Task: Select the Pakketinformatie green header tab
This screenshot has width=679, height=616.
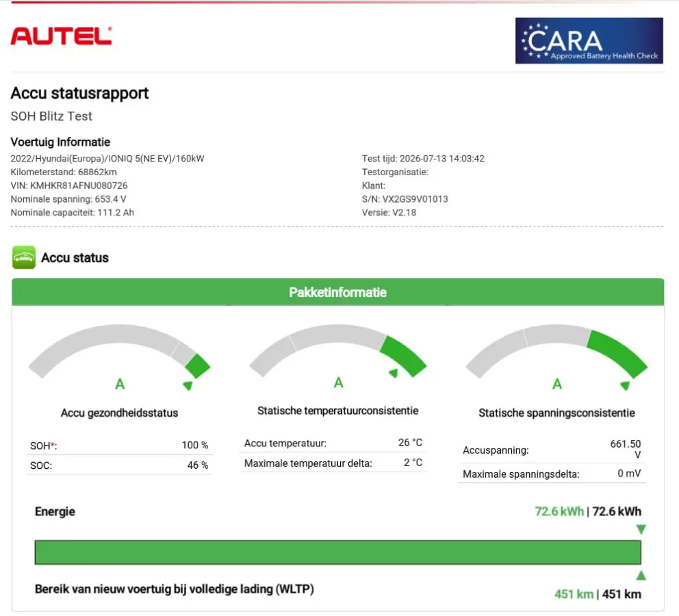Action: [337, 292]
